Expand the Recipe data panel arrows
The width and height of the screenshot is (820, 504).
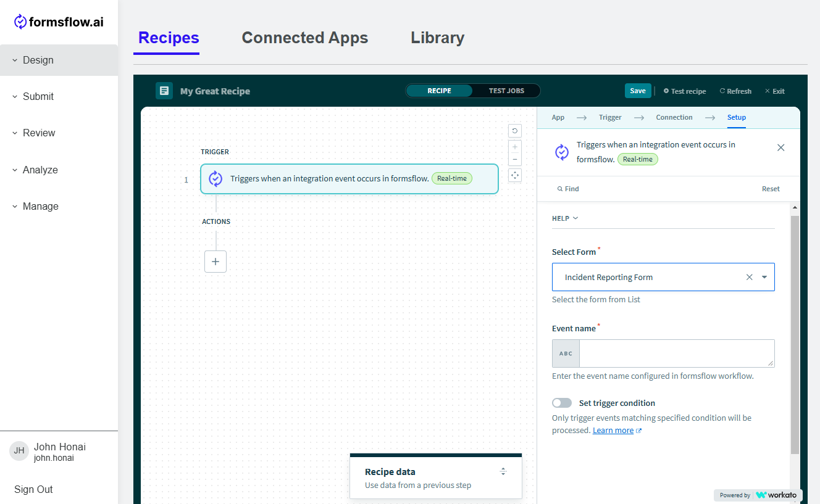(x=503, y=471)
